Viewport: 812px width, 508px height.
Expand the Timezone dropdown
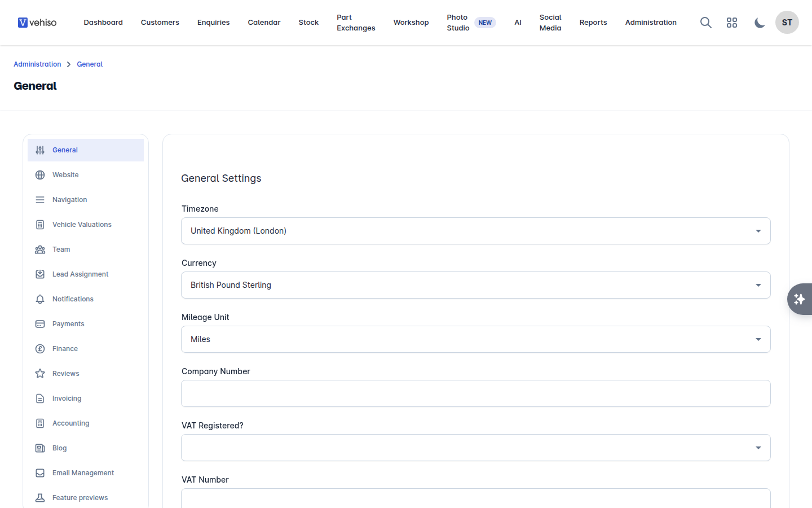click(x=476, y=231)
